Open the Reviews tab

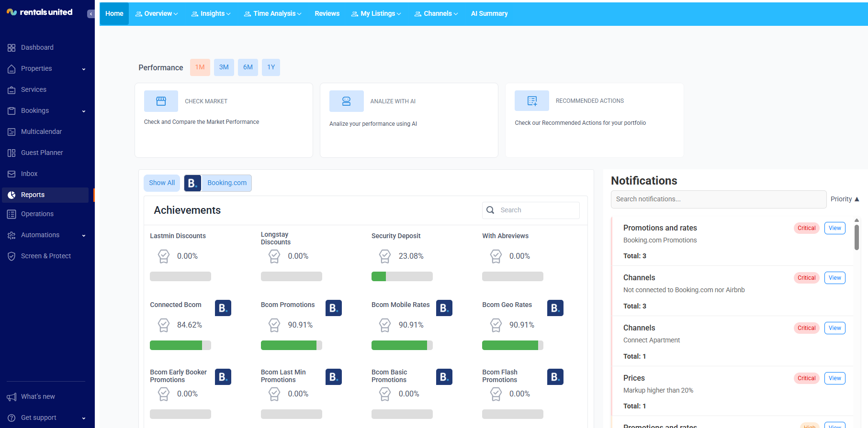[327, 13]
